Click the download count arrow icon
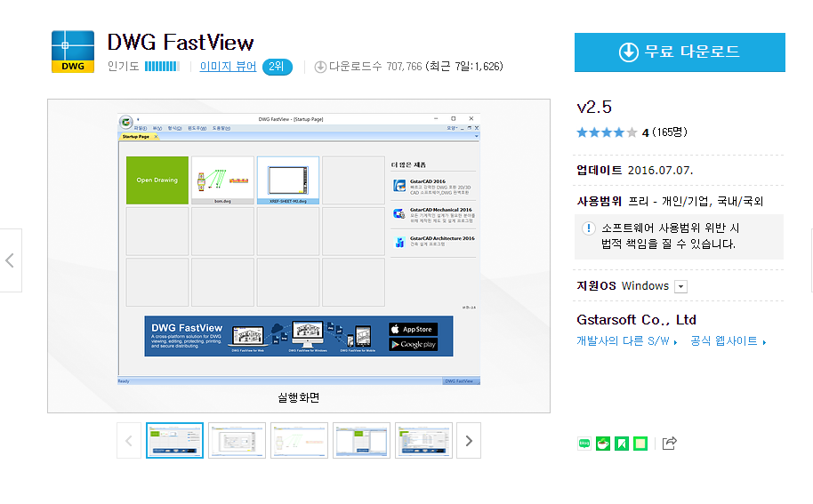The width and height of the screenshot is (813, 504). coord(320,67)
